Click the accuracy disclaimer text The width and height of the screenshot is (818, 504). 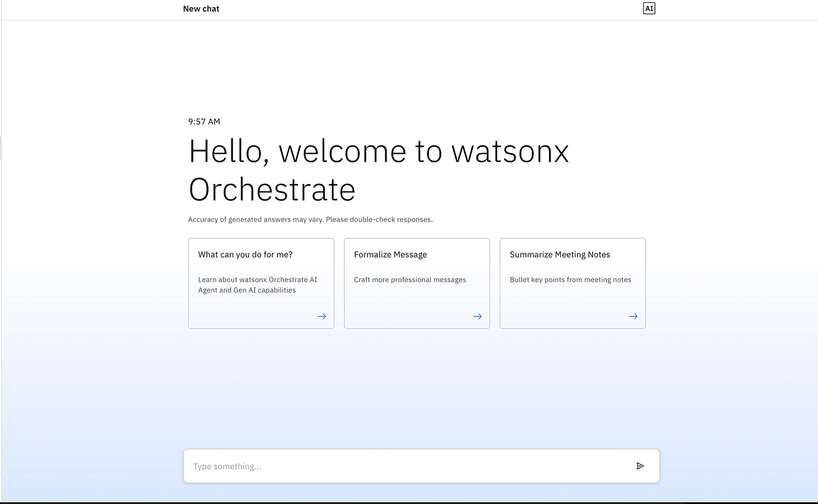(x=310, y=220)
